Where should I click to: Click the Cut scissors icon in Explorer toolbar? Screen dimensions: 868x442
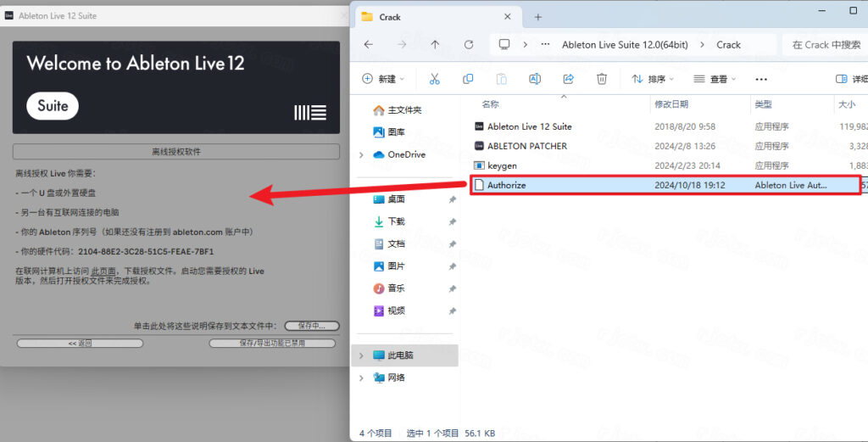434,79
